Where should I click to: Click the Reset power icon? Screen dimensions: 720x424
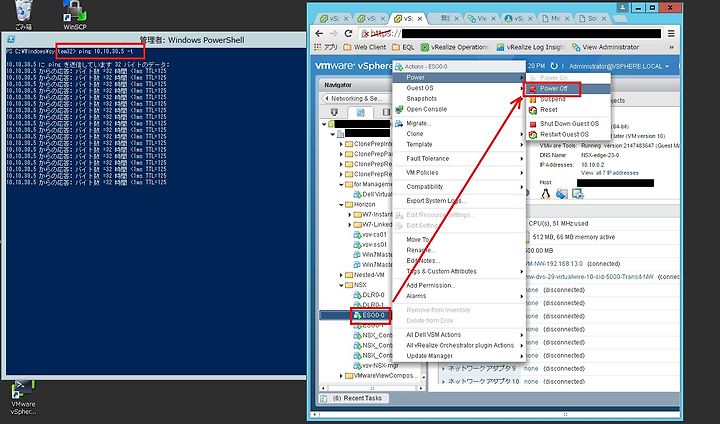coord(533,110)
